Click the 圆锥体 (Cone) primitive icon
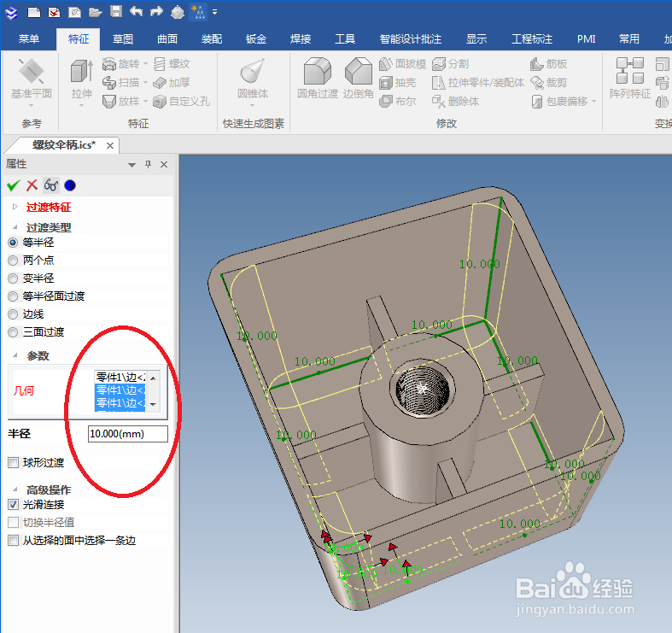The height and width of the screenshot is (633, 672). pos(253,71)
